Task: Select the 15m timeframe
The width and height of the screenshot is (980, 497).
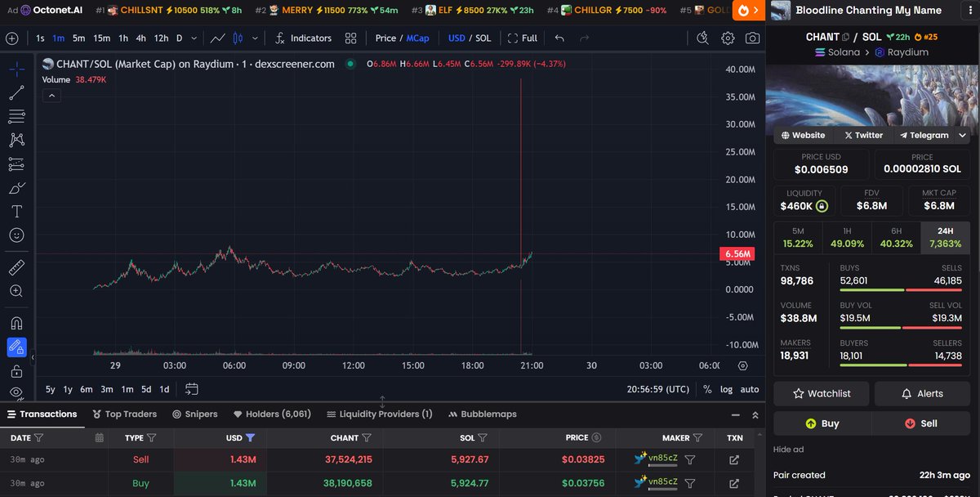Action: [x=101, y=38]
